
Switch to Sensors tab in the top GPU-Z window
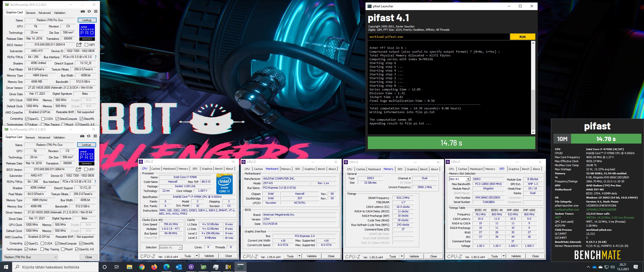coord(31,13)
